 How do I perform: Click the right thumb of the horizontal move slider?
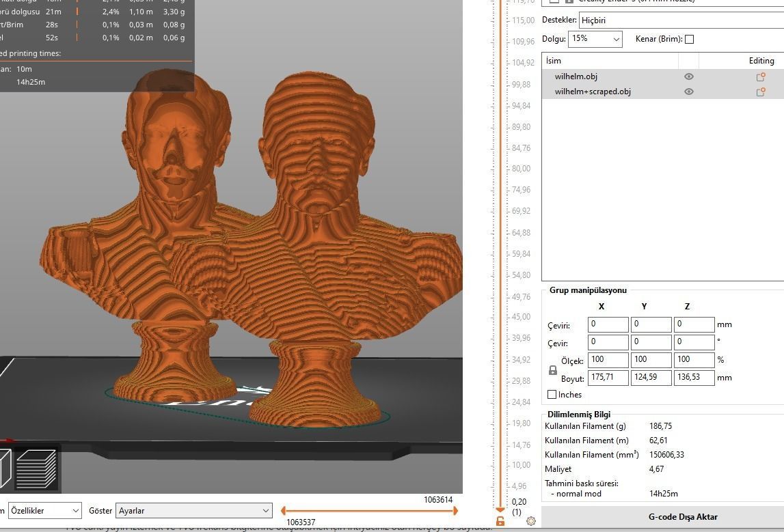coord(455,511)
